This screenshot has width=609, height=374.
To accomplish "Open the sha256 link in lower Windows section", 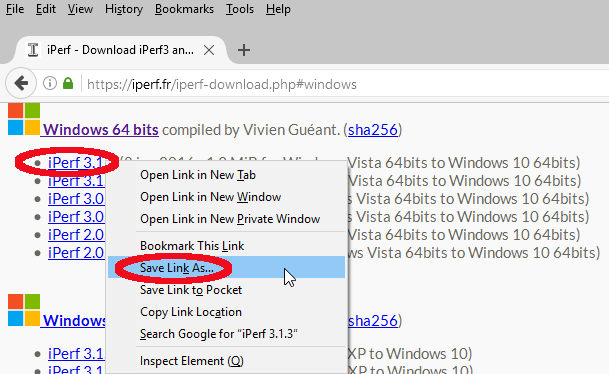I will click(373, 321).
